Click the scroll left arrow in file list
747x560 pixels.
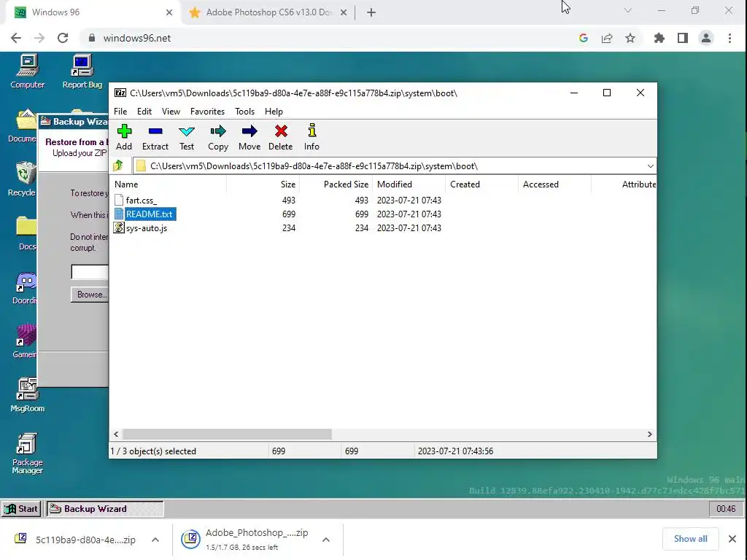click(116, 435)
